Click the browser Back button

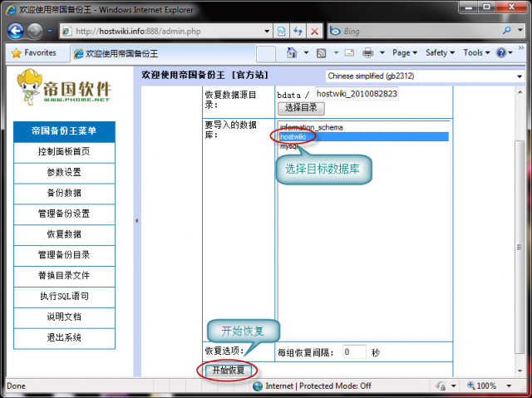[16, 31]
